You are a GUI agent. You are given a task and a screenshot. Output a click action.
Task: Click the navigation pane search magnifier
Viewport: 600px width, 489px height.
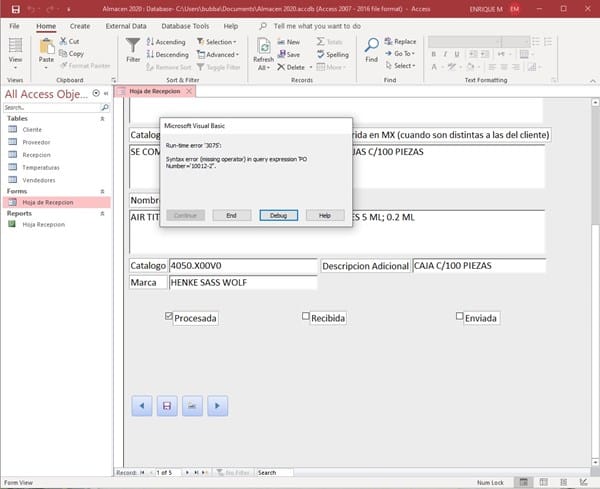(104, 108)
